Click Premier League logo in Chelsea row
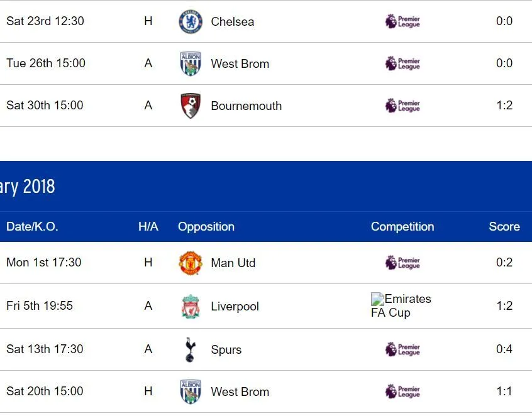Viewport: 532px width, 416px height. coord(402,21)
